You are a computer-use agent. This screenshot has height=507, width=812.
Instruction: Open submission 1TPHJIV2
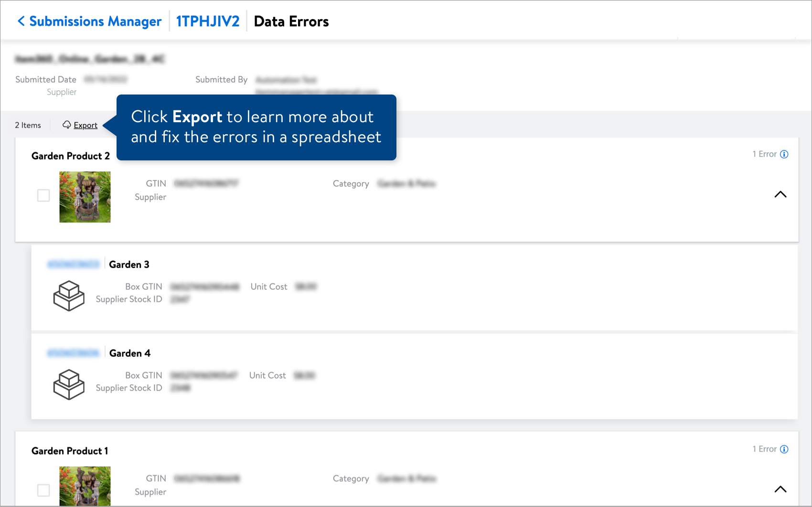pos(207,21)
